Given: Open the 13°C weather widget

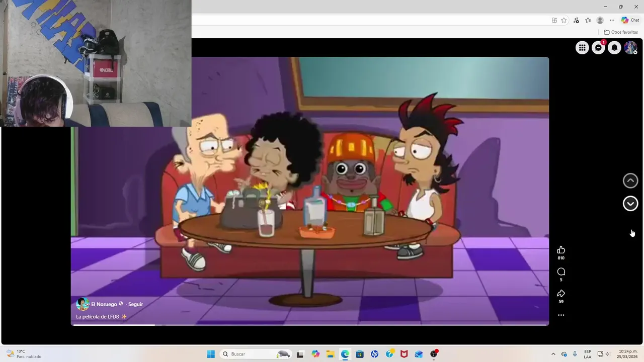Looking at the screenshot, I should click(23, 354).
